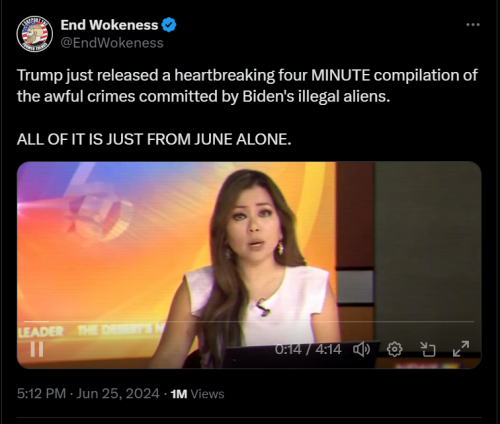Image resolution: width=500 pixels, height=424 pixels.
Task: Click the blue verified badge
Action: (x=169, y=25)
